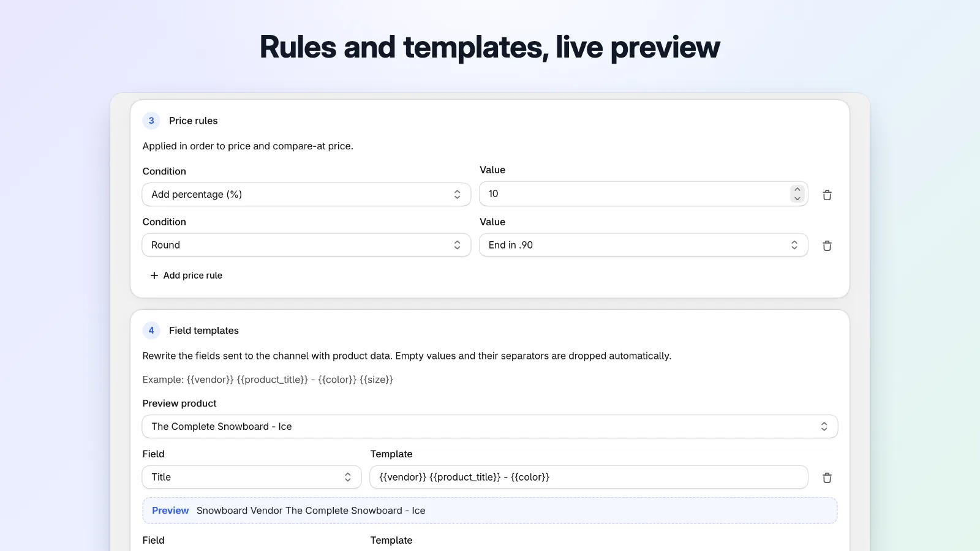The width and height of the screenshot is (980, 551).
Task: Decrease the percentage value with the down arrow
Action: point(797,198)
